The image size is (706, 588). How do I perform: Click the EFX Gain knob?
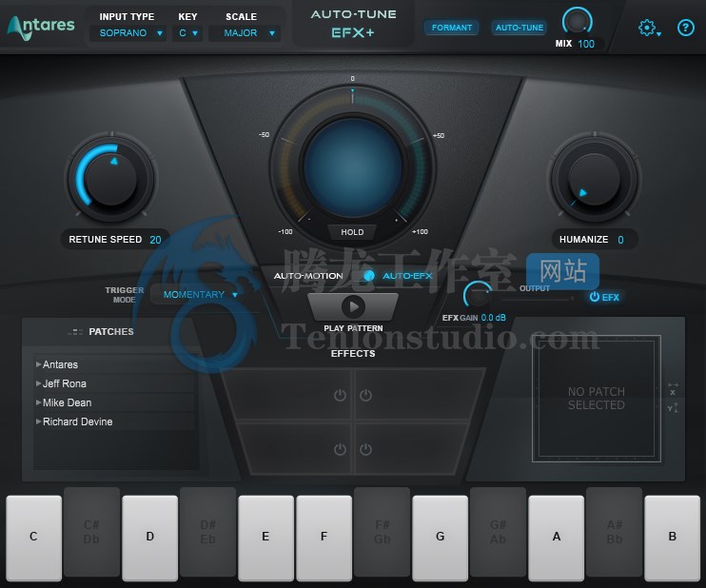(x=478, y=295)
